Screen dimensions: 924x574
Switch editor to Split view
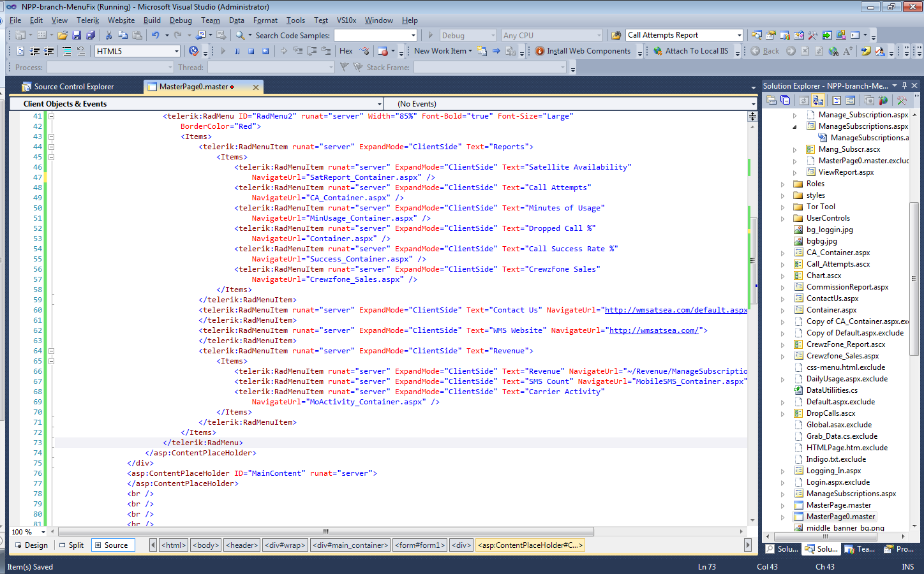(x=71, y=545)
